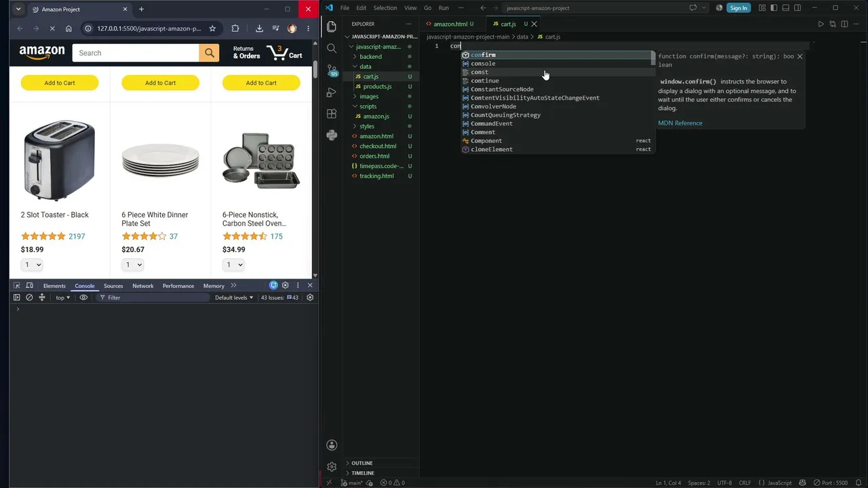Toggle VS Code secondary side bar

(797, 8)
